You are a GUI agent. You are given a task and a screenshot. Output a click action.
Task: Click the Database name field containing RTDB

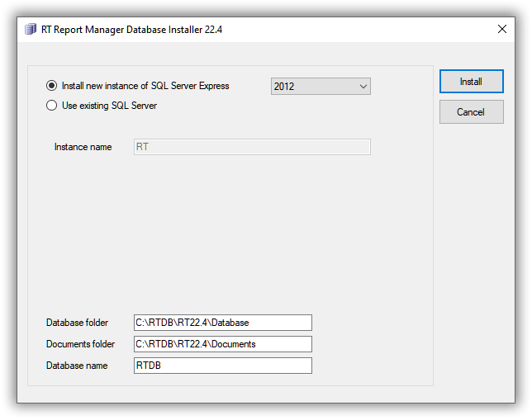click(223, 366)
